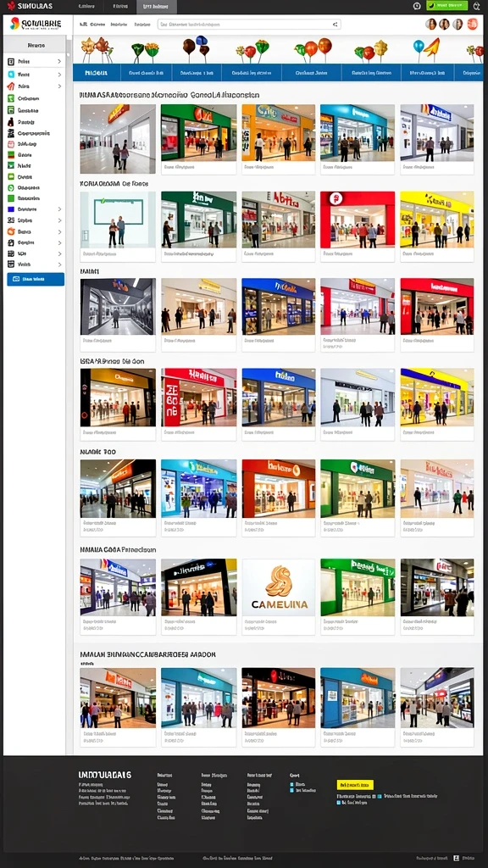This screenshot has width=488, height=868.
Task: Expand the sidebar row with the black T icon
Action: [x=59, y=61]
